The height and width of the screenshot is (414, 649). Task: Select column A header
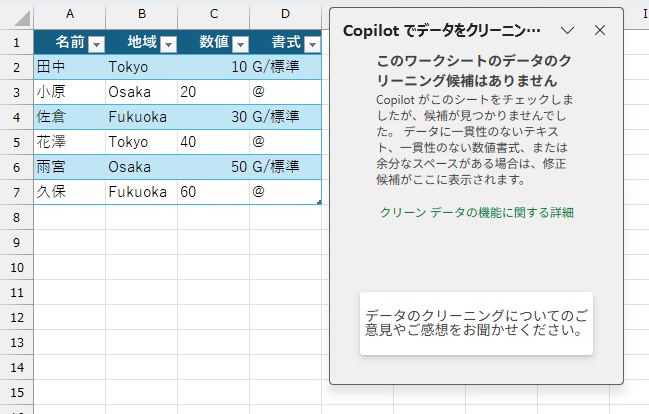tap(70, 14)
